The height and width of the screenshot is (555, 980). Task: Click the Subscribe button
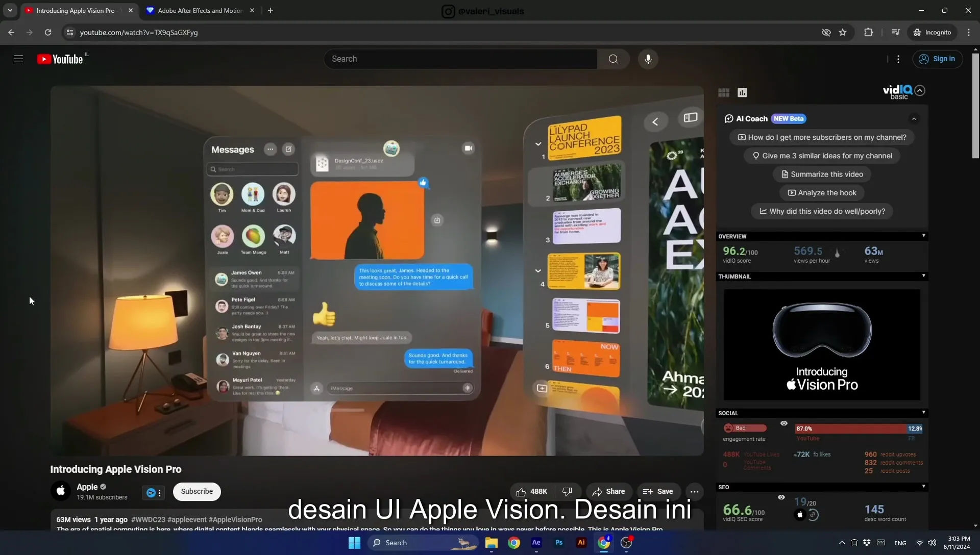197,492
